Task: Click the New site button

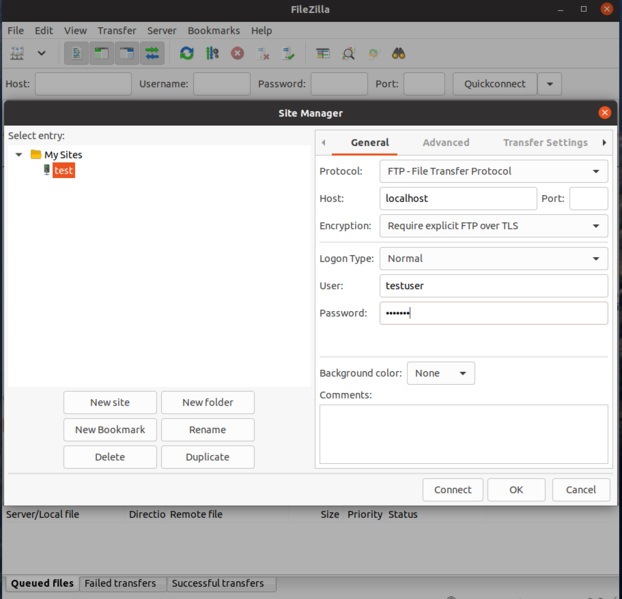Action: click(x=110, y=402)
